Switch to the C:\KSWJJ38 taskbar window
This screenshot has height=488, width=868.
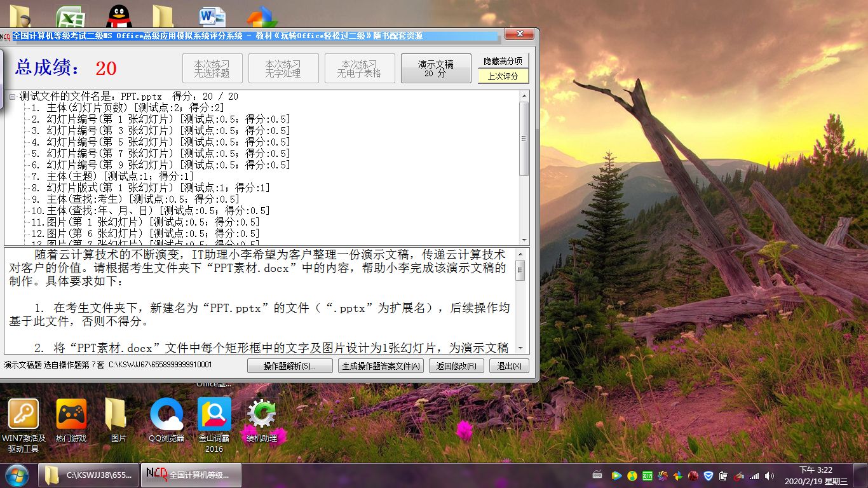89,475
